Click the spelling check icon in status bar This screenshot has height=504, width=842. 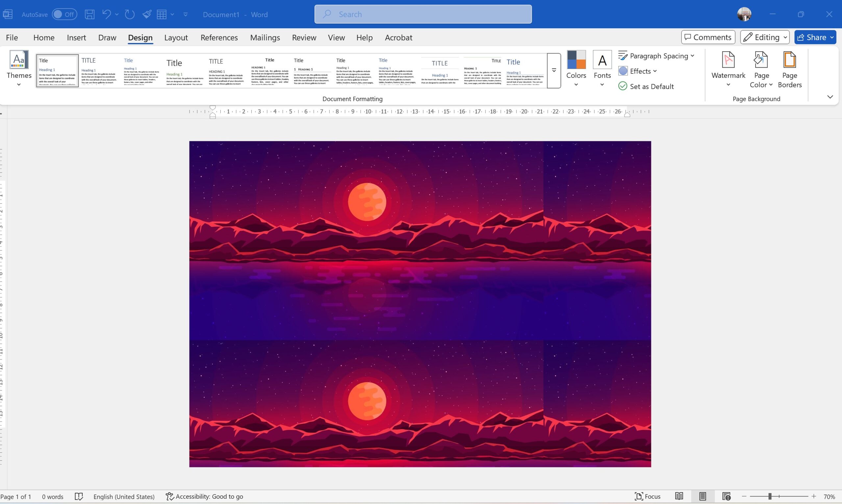(79, 496)
